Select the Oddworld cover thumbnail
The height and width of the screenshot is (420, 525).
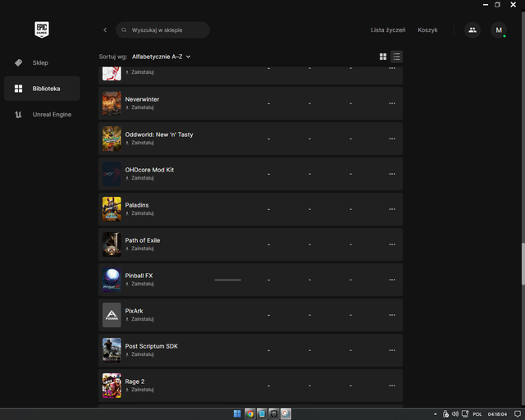coord(112,139)
